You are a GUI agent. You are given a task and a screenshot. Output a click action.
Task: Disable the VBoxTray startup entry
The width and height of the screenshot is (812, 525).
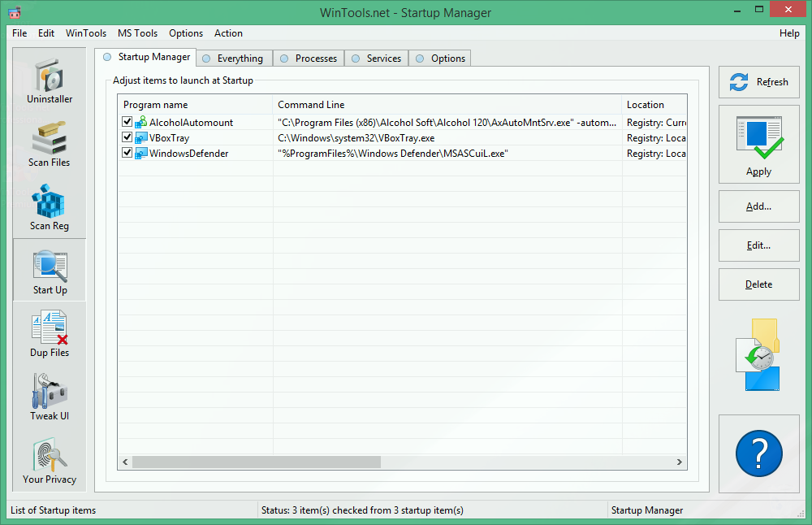pyautogui.click(x=127, y=137)
